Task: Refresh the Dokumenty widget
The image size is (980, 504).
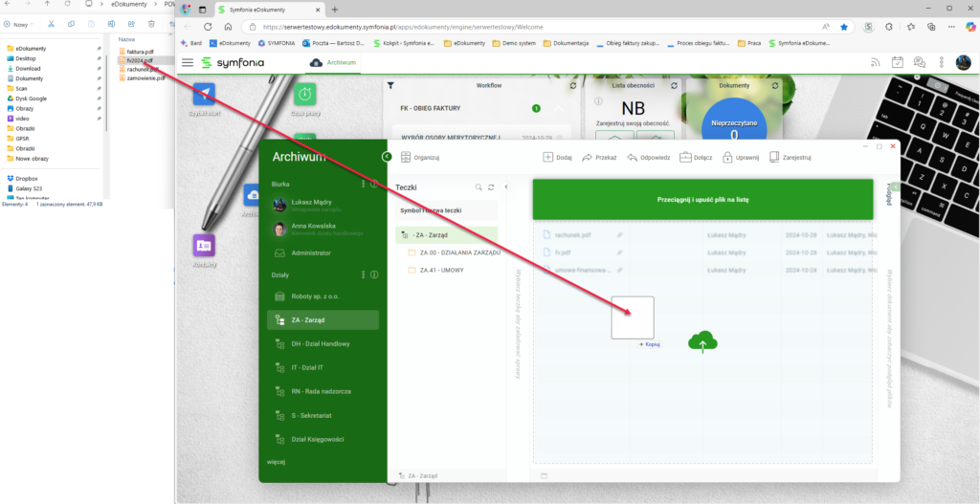Action: (775, 85)
